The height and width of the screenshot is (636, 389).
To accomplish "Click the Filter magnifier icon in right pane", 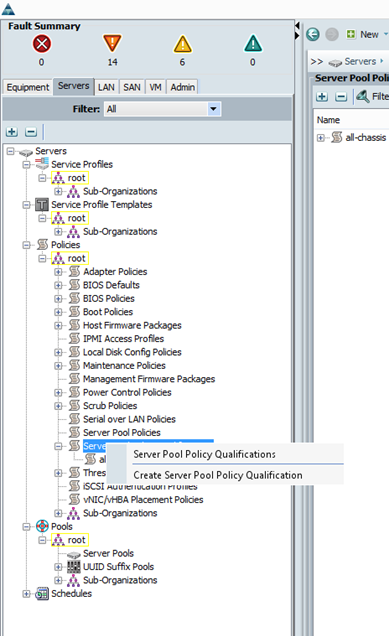I will tap(362, 96).
